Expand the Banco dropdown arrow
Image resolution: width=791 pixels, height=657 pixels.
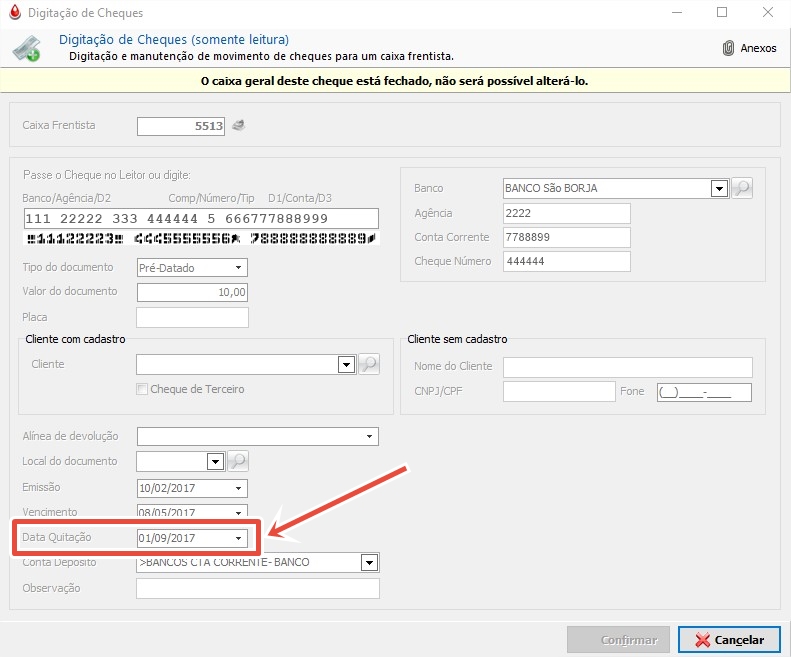(719, 189)
